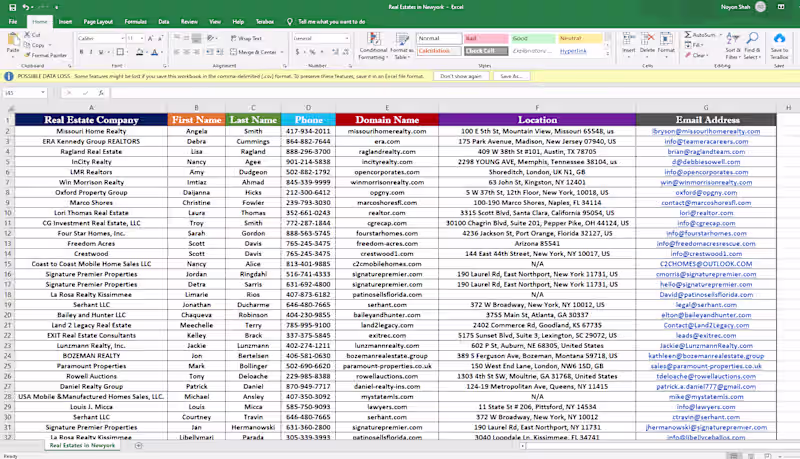
Task: Expand the cell styles gallery More arrow
Action: [608, 53]
